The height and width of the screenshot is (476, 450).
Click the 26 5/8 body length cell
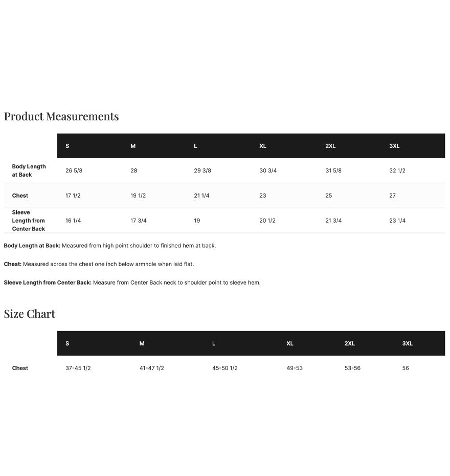pyautogui.click(x=74, y=170)
